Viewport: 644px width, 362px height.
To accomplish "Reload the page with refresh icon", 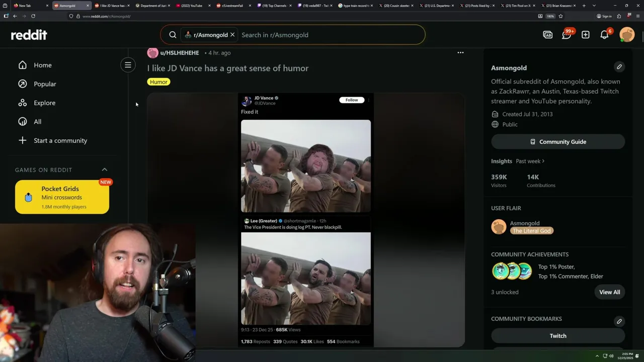I will [x=33, y=16].
